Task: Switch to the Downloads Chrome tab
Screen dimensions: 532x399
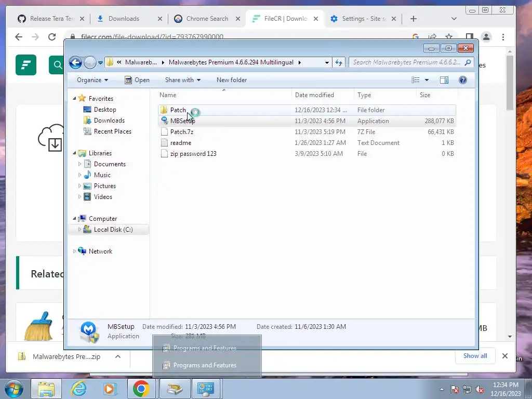Action: click(x=128, y=19)
